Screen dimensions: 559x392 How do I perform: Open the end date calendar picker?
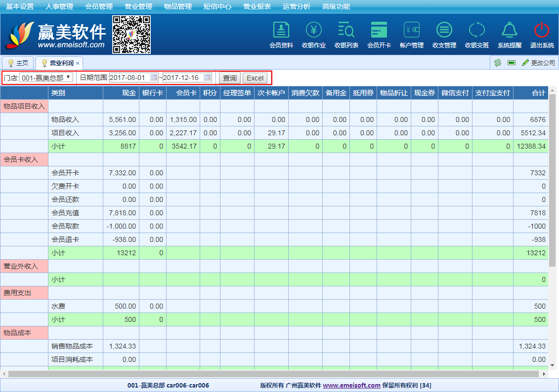207,78
